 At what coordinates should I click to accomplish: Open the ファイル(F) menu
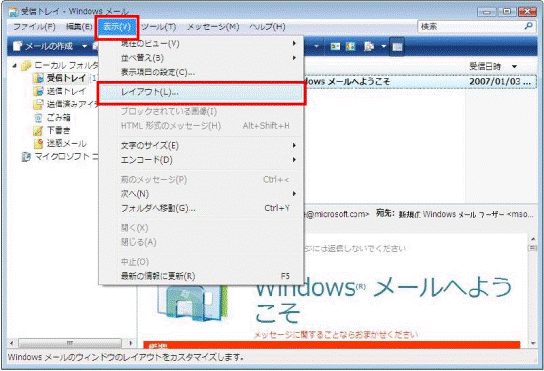pyautogui.click(x=34, y=27)
